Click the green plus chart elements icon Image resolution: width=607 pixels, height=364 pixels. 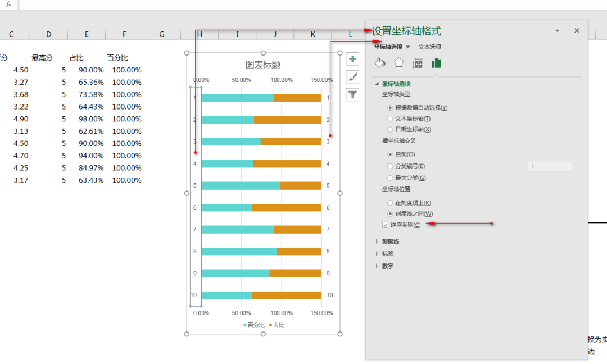click(352, 58)
